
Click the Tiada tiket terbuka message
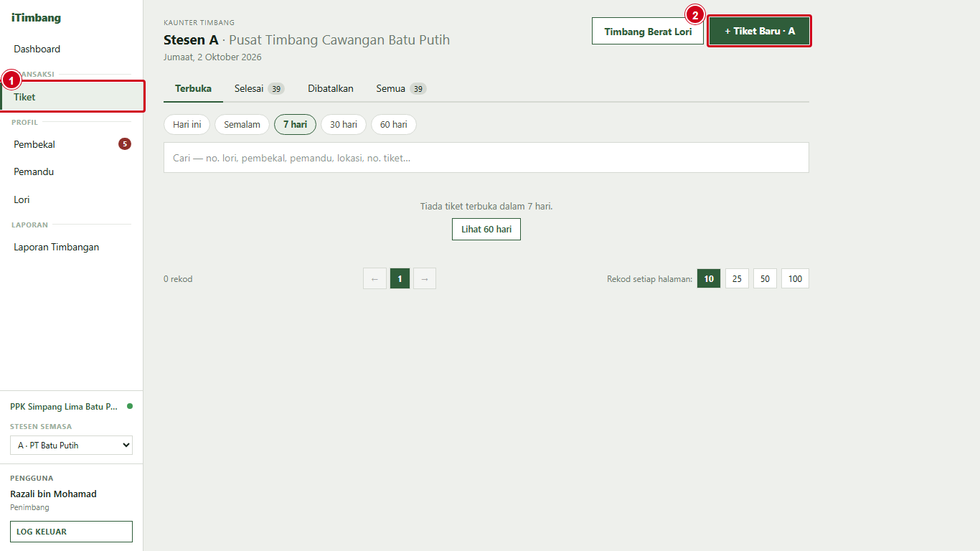(x=486, y=206)
